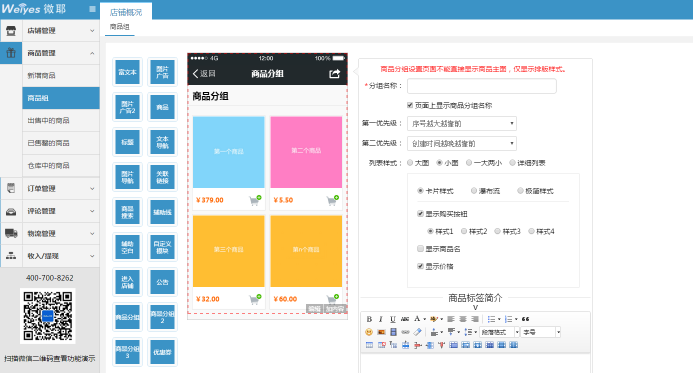693x373 pixels.
Task: Add the 辅助空白 spacer module
Action: [127, 247]
